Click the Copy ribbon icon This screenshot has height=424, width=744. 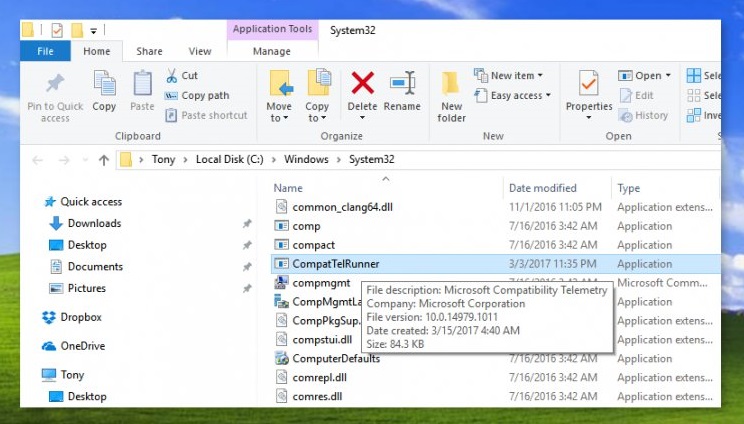(104, 83)
